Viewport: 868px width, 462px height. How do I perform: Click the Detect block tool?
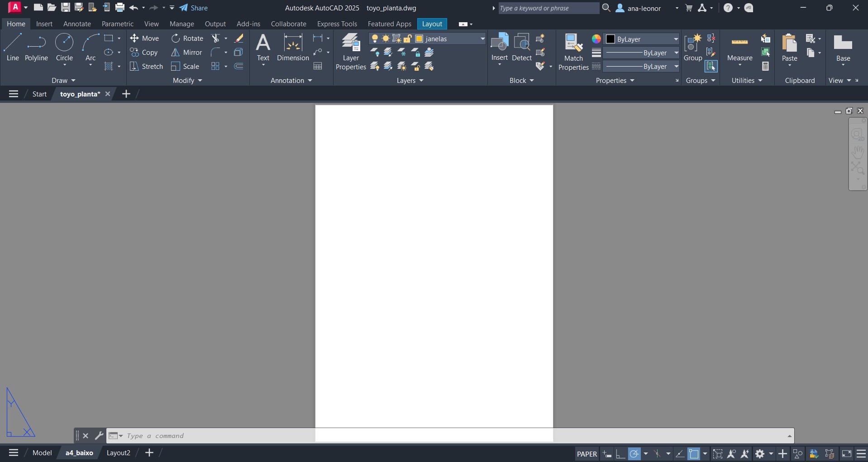pyautogui.click(x=522, y=48)
